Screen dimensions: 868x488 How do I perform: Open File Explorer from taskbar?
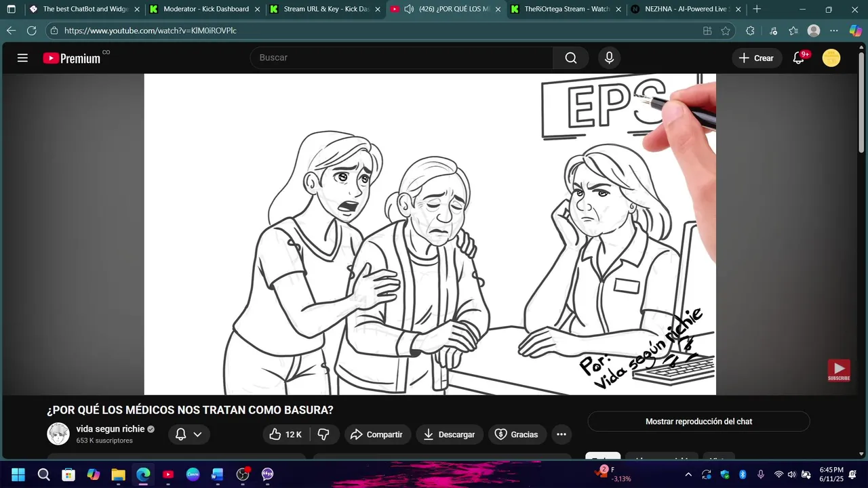click(118, 474)
